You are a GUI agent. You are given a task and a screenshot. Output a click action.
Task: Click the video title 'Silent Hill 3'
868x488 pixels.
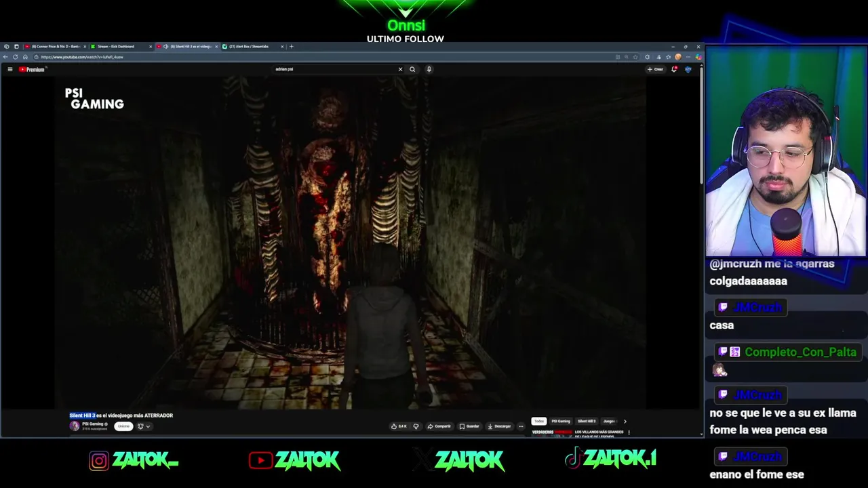click(x=82, y=415)
